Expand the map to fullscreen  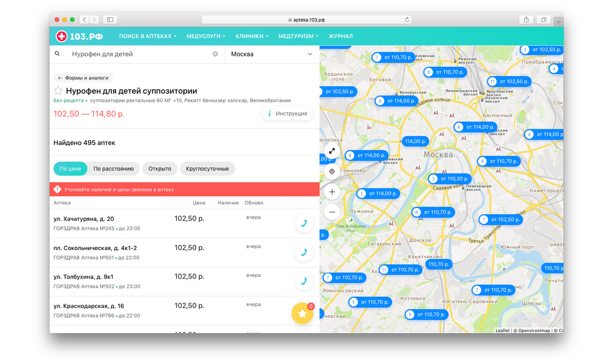[x=332, y=151]
